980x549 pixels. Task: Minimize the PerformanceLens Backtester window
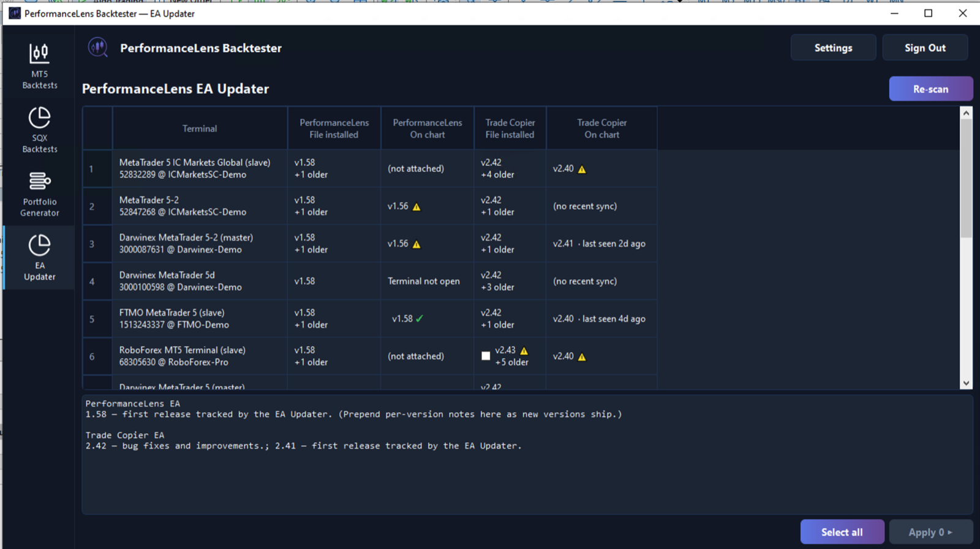tap(894, 13)
